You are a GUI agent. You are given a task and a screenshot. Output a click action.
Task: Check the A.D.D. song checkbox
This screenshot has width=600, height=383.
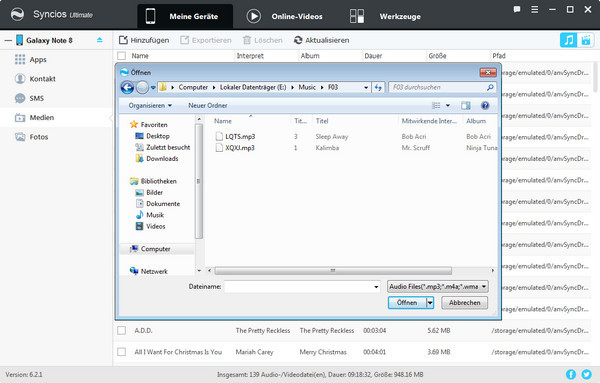(122, 330)
